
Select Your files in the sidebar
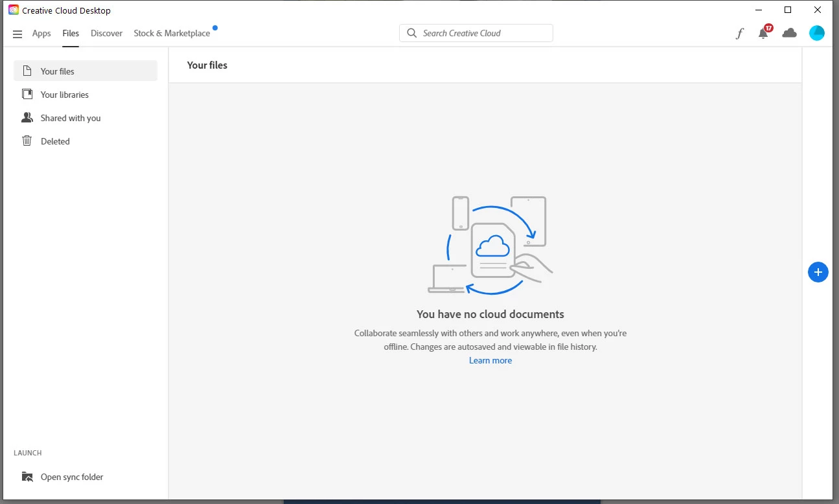point(86,71)
